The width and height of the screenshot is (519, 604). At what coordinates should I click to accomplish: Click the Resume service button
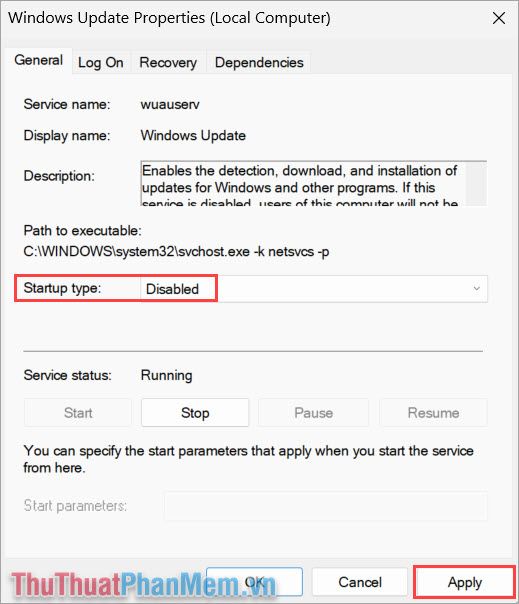click(433, 413)
